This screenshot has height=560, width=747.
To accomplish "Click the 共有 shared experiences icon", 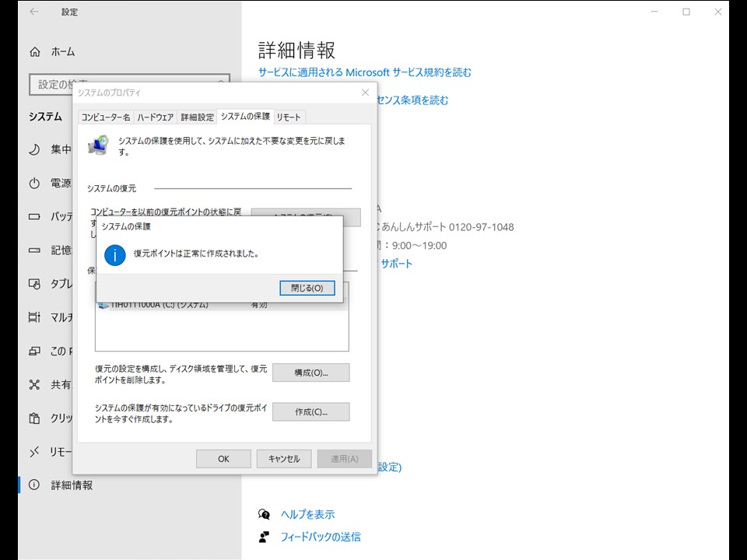I will tap(35, 384).
